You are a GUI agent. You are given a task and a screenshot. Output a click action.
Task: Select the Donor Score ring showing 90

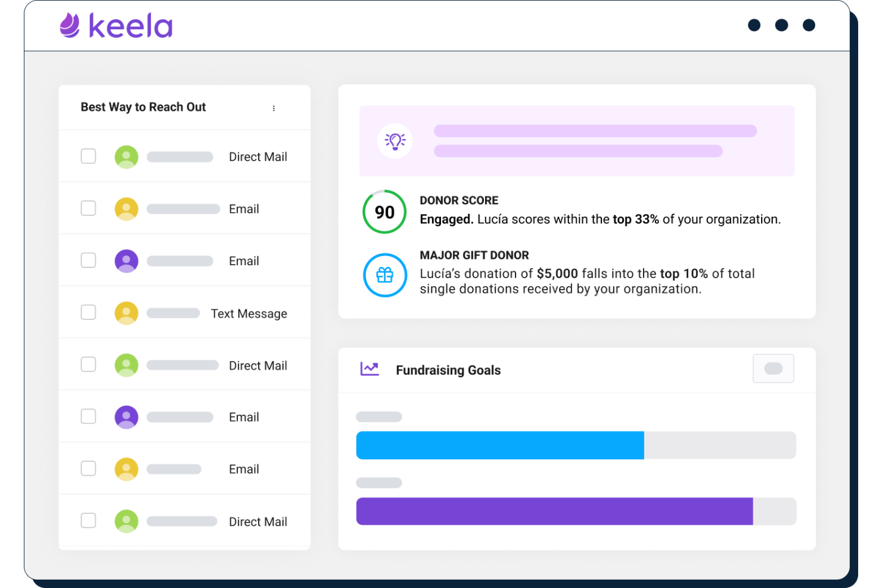click(x=384, y=212)
